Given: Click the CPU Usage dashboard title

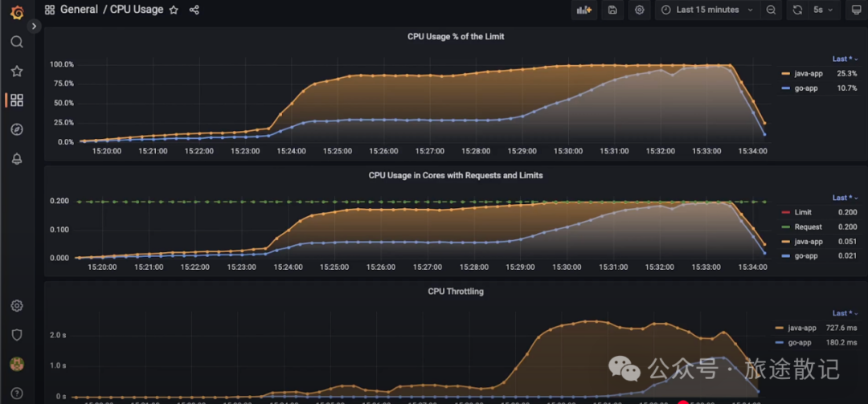Looking at the screenshot, I should (x=137, y=10).
